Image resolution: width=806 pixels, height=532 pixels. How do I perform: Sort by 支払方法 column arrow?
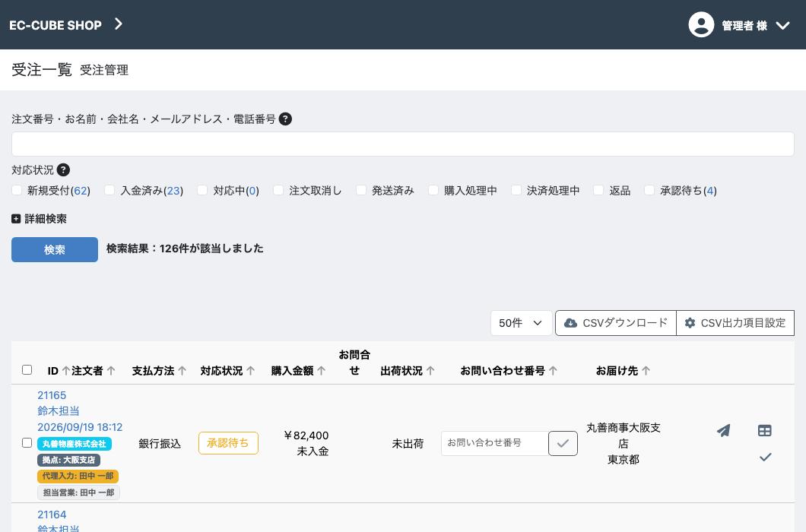182,371
